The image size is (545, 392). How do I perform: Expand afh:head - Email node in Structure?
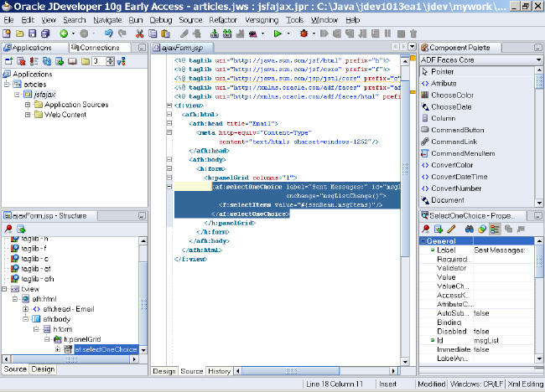(25, 309)
